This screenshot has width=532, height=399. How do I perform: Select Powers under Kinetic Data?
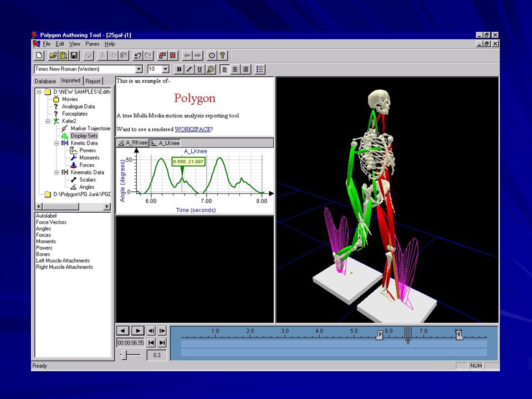tap(88, 150)
